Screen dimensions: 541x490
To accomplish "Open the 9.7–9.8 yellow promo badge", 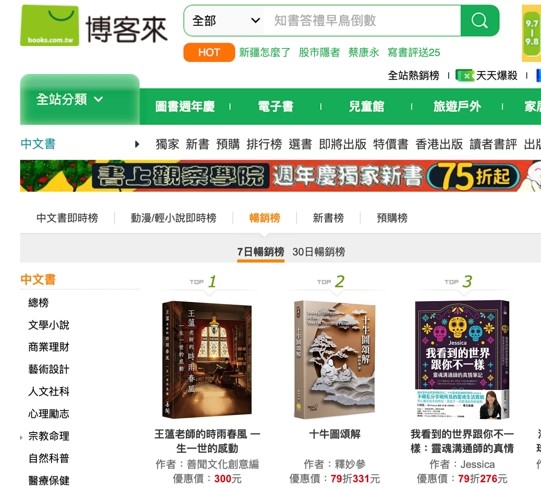I will click(x=531, y=33).
